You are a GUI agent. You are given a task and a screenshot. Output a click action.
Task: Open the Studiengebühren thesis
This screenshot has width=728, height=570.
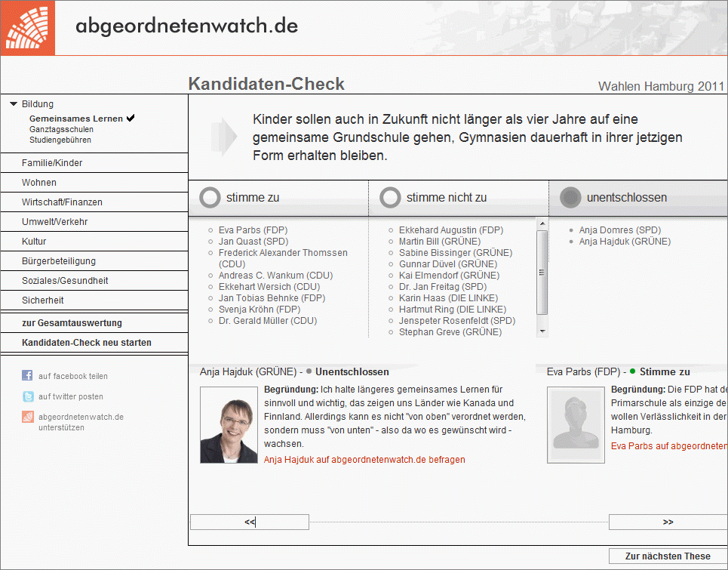click(x=60, y=140)
